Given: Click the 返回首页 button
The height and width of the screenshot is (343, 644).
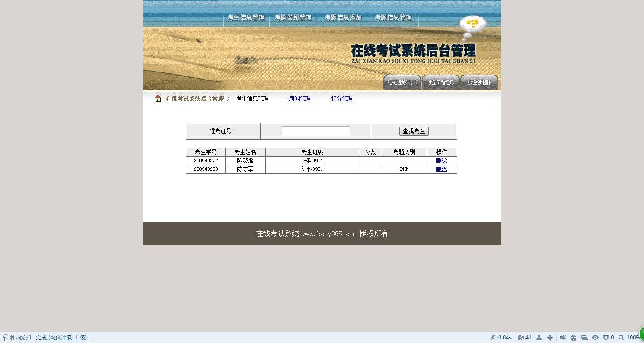Looking at the screenshot, I should tap(441, 82).
